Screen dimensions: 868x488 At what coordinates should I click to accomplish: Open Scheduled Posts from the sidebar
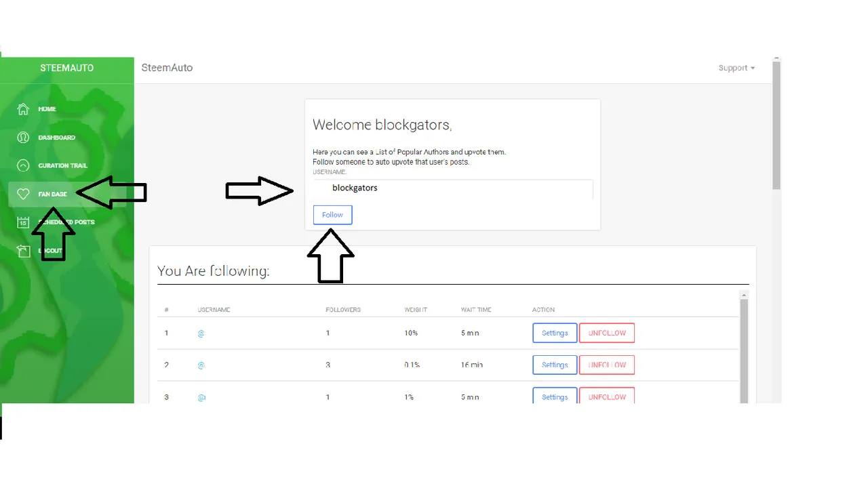(x=67, y=222)
